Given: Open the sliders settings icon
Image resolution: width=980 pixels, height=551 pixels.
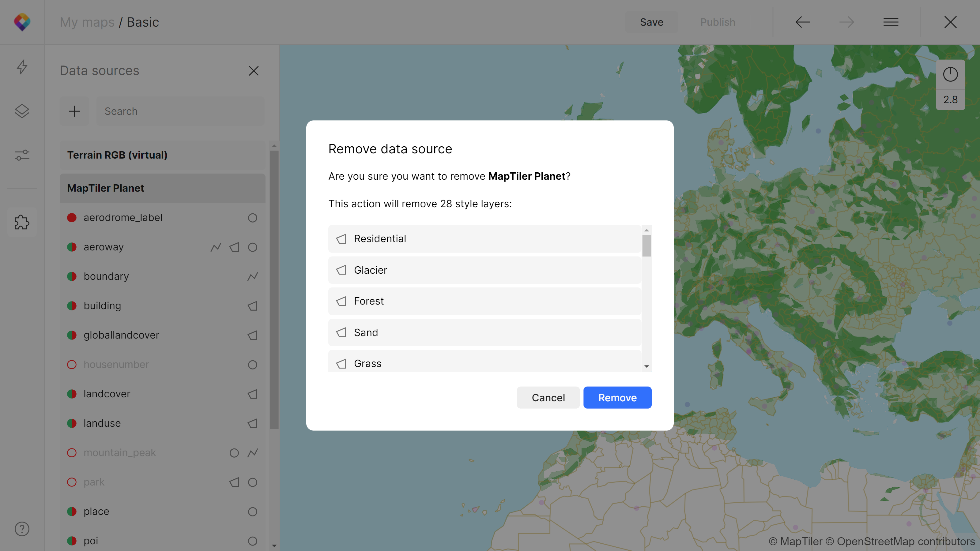Looking at the screenshot, I should pyautogui.click(x=22, y=155).
